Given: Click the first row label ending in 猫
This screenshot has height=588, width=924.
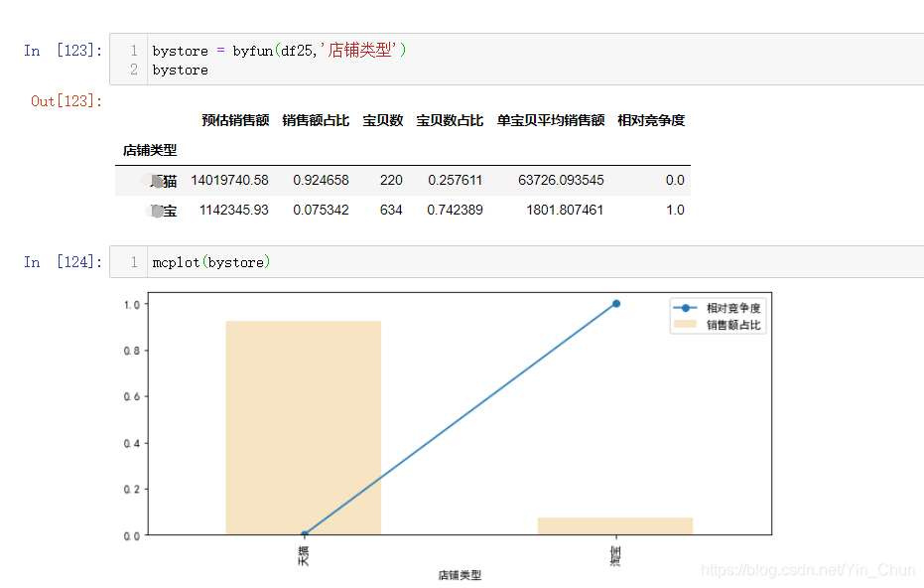Looking at the screenshot, I should pos(163,181).
